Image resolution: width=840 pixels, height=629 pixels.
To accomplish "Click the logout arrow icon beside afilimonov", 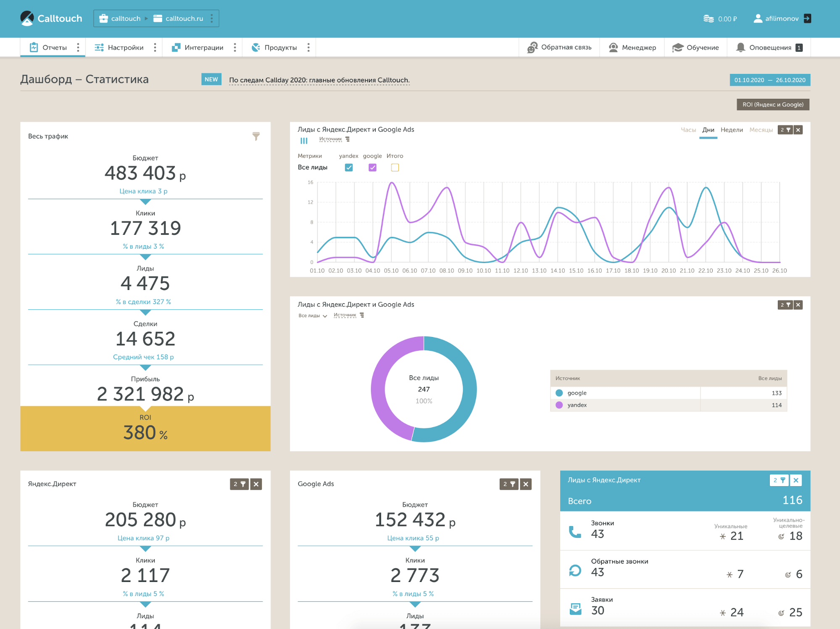I will 807,18.
